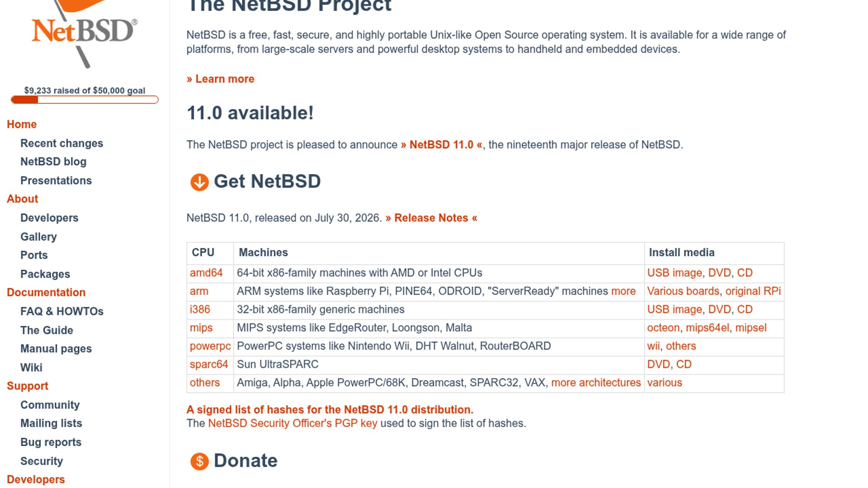Image resolution: width=868 pixels, height=488 pixels.
Task: Open the more architectures link
Action: [596, 383]
